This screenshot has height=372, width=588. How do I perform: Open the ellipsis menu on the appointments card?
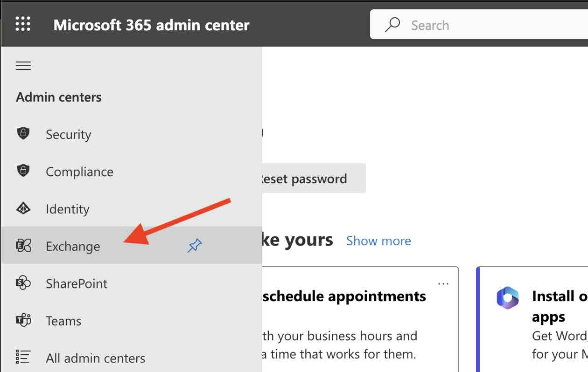pos(443,283)
